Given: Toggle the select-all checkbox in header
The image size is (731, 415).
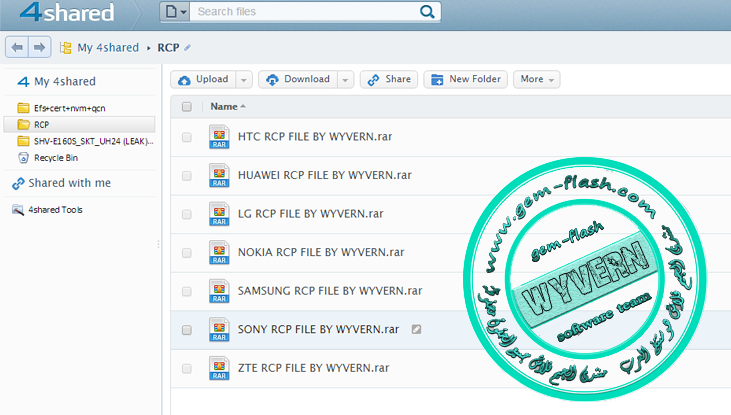Looking at the screenshot, I should pyautogui.click(x=187, y=107).
